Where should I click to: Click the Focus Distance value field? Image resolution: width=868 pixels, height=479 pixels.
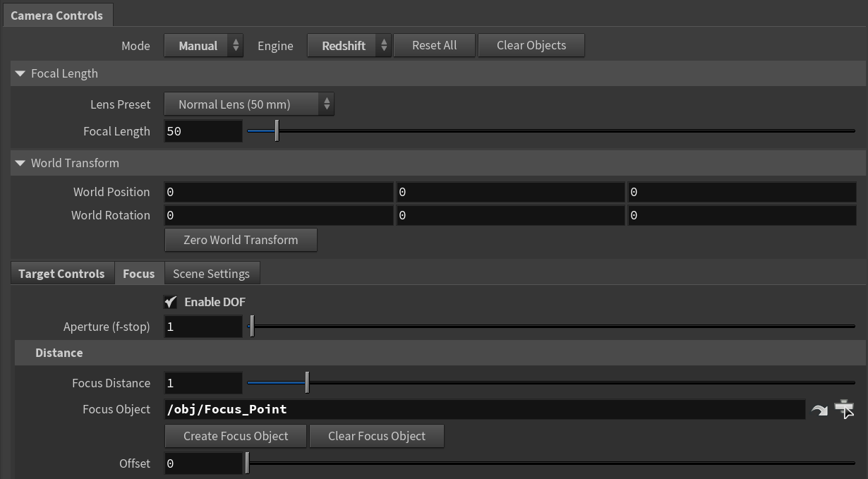(x=203, y=383)
